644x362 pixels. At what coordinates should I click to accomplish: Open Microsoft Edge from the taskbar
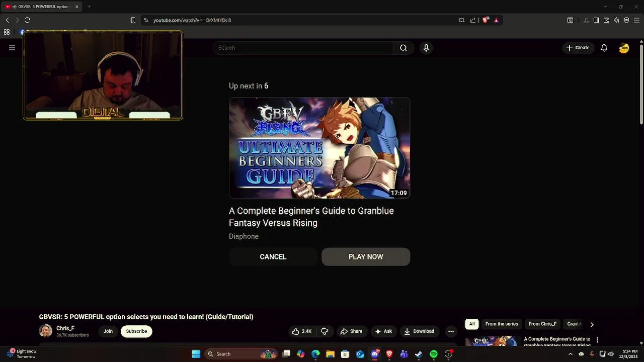coord(315,354)
